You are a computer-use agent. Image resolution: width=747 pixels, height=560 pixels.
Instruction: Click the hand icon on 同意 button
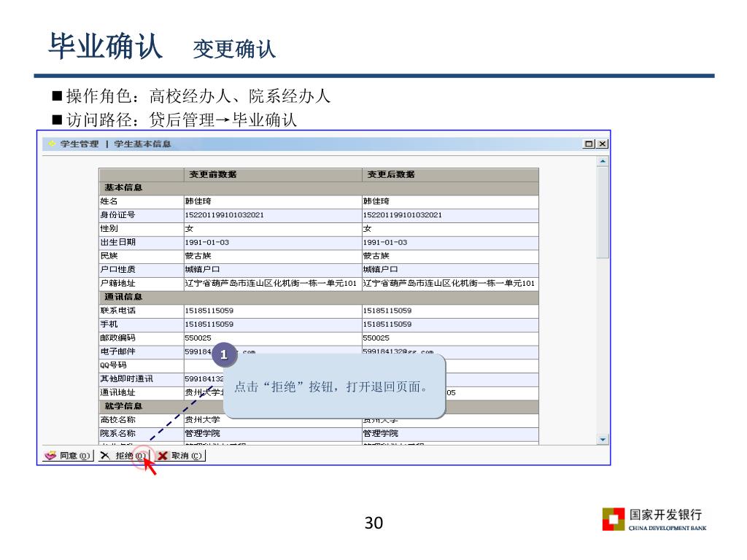click(x=50, y=456)
